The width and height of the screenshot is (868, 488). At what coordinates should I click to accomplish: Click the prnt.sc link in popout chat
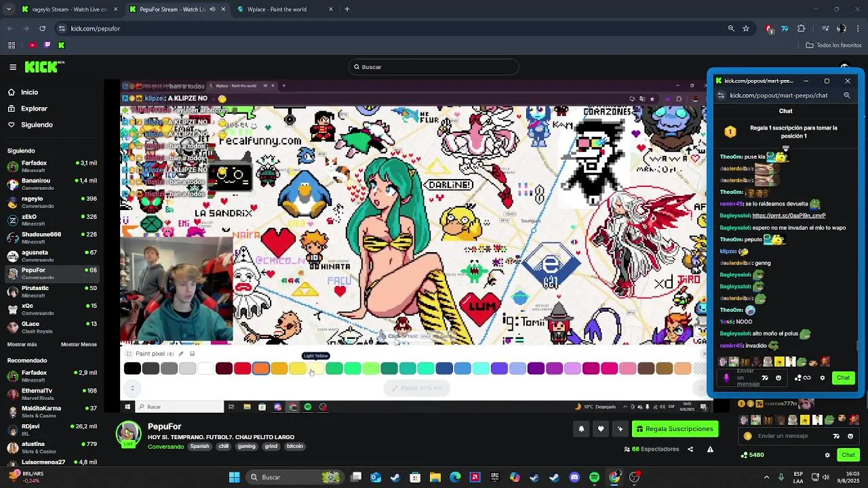point(789,216)
